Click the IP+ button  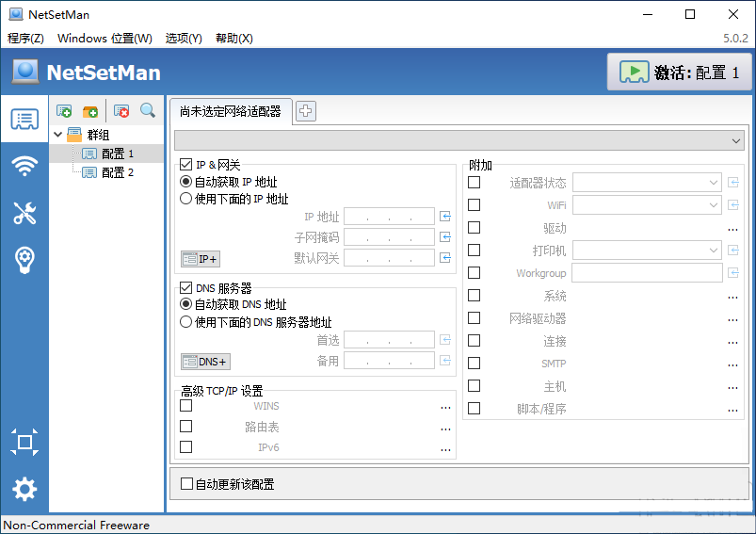(201, 259)
